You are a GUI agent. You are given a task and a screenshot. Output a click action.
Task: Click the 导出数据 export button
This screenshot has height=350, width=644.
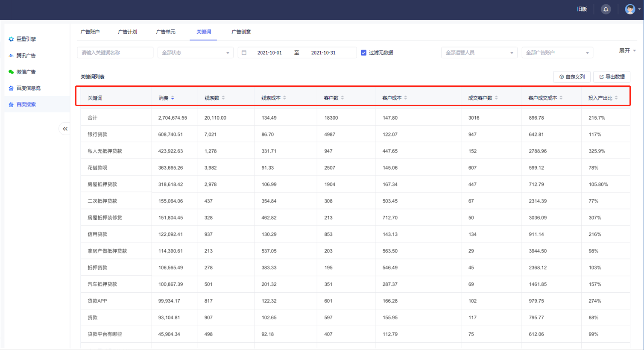(x=612, y=77)
